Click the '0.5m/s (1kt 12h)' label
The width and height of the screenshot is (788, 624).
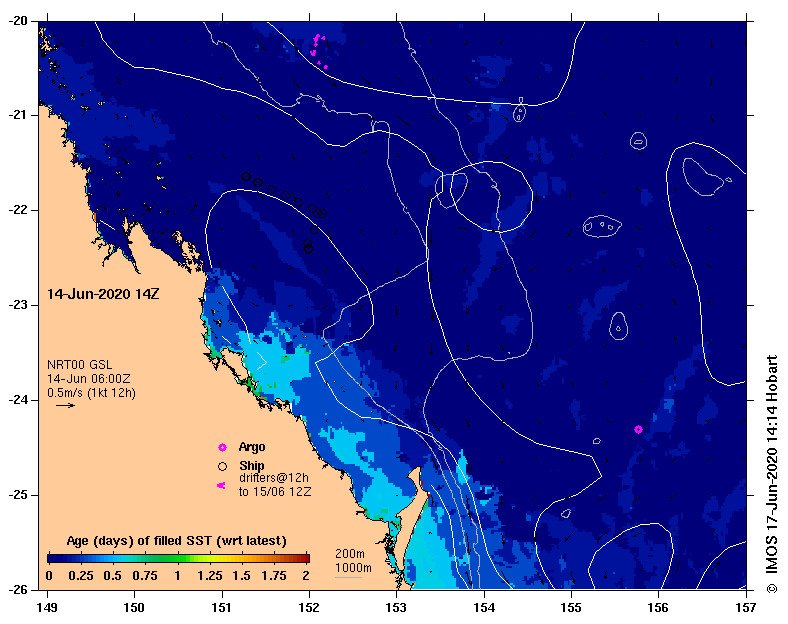click(x=91, y=392)
